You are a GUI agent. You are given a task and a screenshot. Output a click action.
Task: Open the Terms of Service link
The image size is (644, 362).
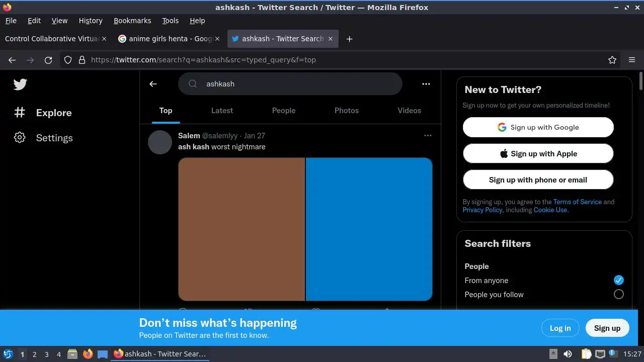tap(578, 202)
